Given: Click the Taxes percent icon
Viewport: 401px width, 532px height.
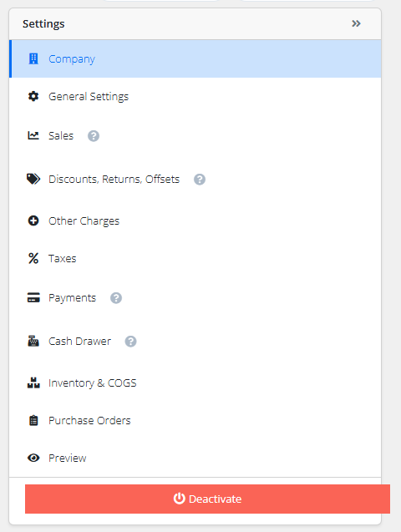Looking at the screenshot, I should point(33,259).
